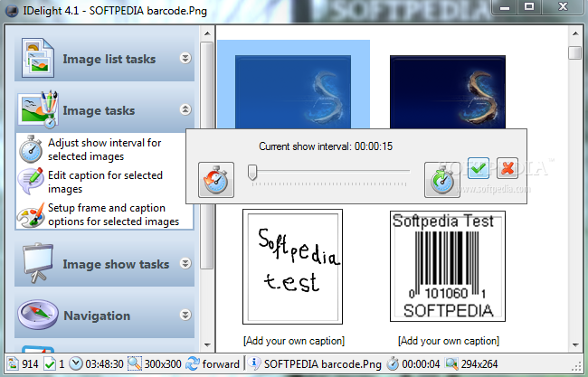Click the paint palette Setup frame icon
Viewport: 588px width, 377px height.
31,215
